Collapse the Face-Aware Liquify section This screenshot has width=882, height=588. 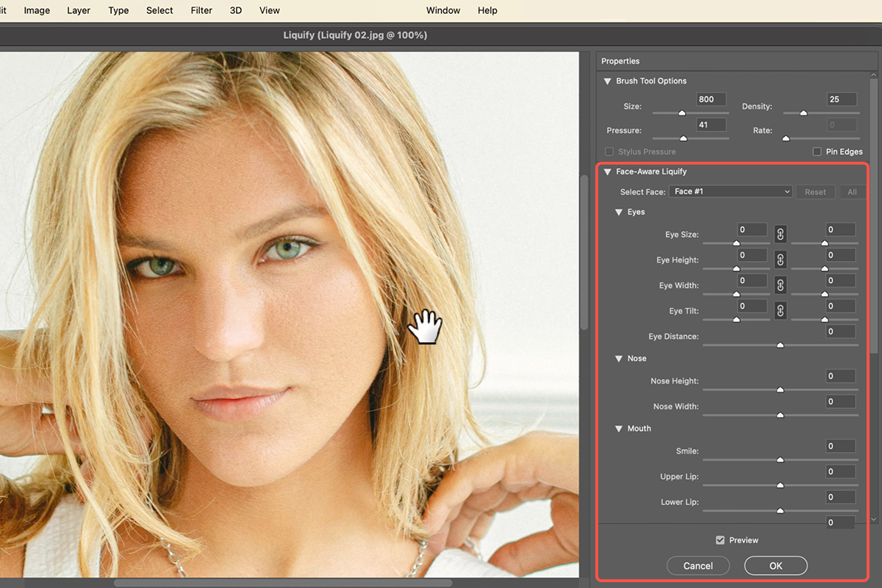(607, 172)
